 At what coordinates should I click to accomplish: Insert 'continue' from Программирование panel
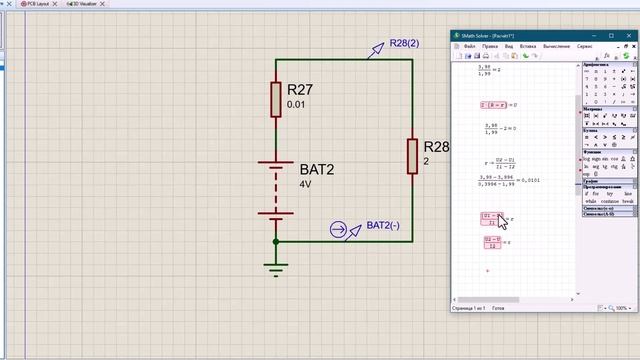click(610, 201)
